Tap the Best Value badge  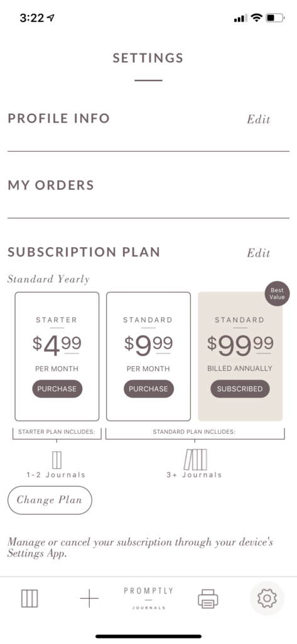point(277,294)
